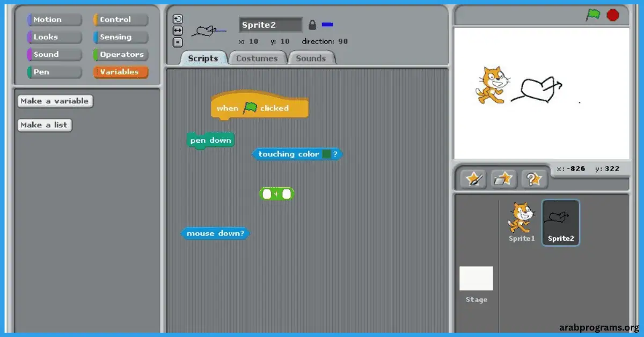Screen dimensions: 644x337
Task: Click the pen down block
Action: pos(211,141)
